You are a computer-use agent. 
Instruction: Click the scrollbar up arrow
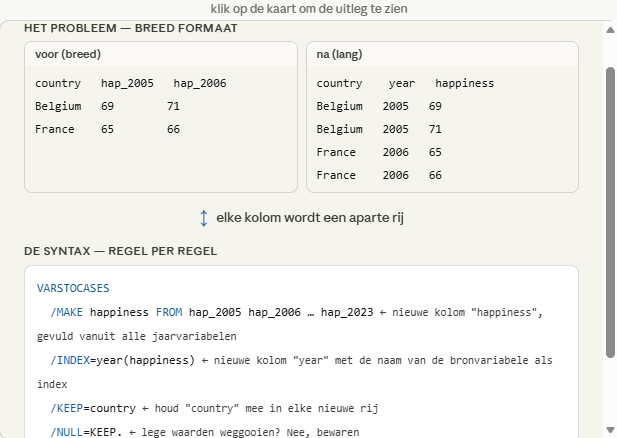pyautogui.click(x=610, y=30)
